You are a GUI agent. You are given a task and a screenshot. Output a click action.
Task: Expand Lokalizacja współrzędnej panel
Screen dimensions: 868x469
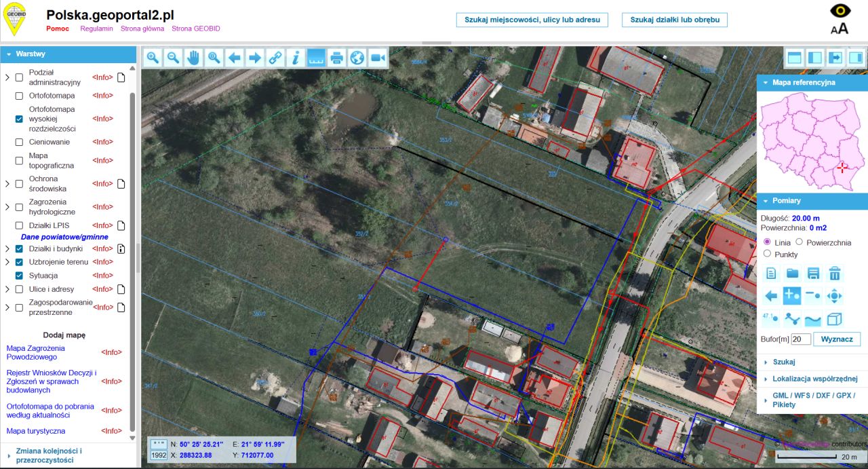(x=812, y=379)
